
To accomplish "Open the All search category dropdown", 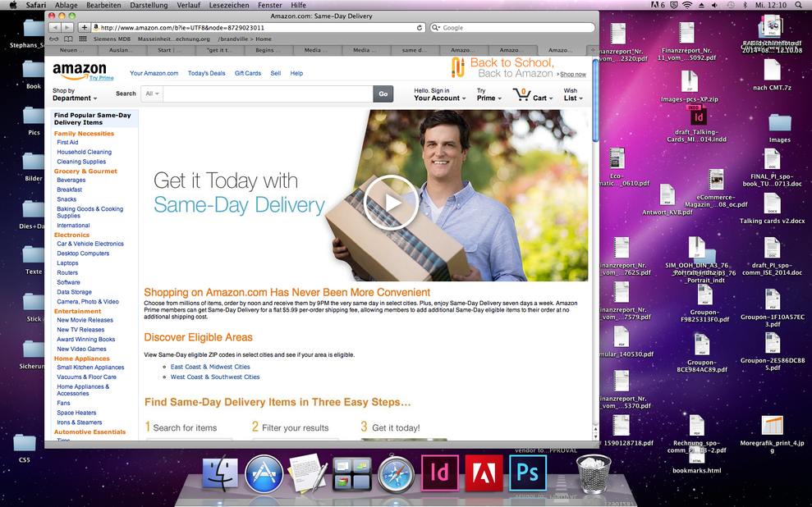I will click(x=152, y=94).
